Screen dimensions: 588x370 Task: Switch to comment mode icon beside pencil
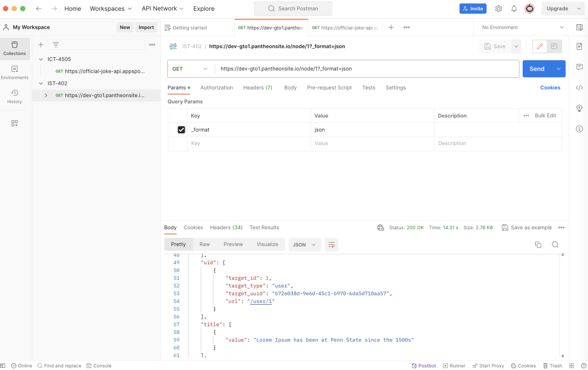click(554, 46)
